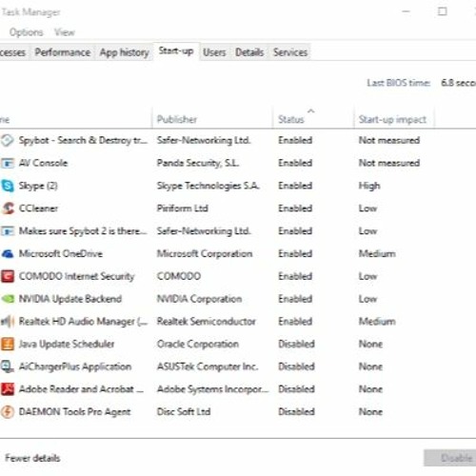Select the COMODO Internet Security entry
Image resolution: width=476 pixels, height=476 pixels.
(76, 276)
